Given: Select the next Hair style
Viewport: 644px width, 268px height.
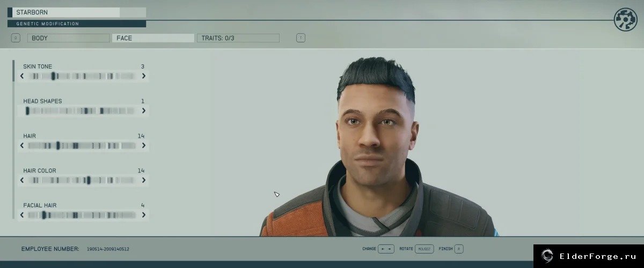Looking at the screenshot, I should tap(144, 145).
